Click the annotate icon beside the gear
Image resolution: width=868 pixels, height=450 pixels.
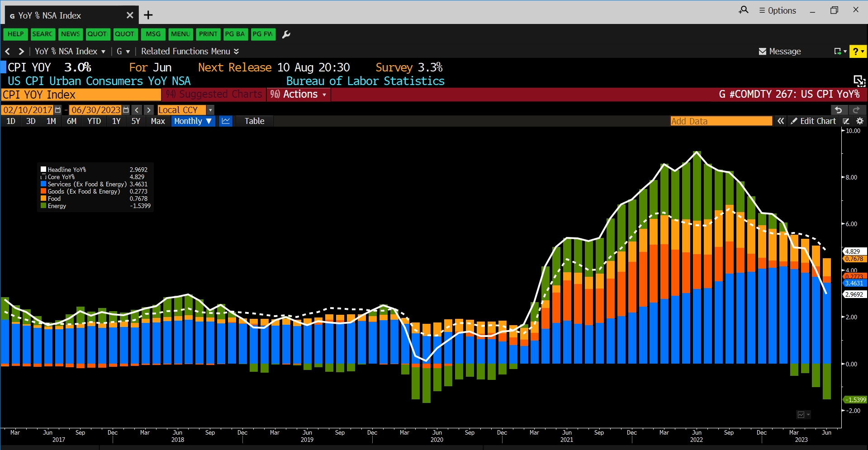(x=846, y=121)
